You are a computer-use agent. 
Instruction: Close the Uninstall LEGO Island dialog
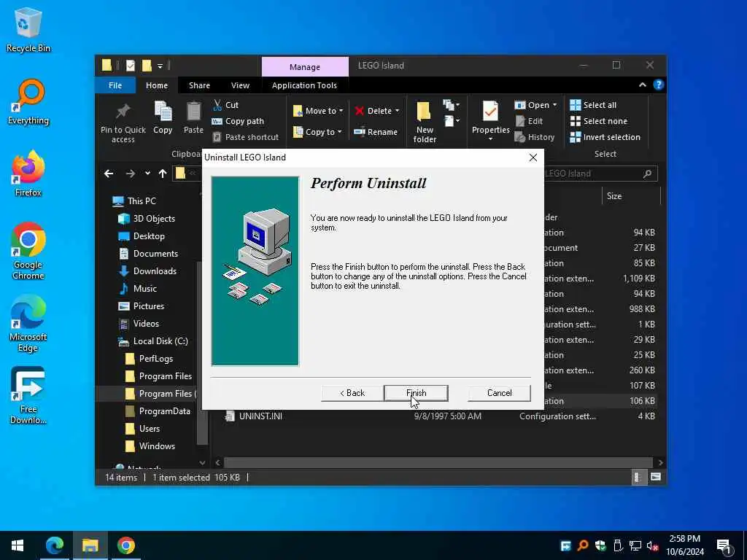click(x=533, y=157)
